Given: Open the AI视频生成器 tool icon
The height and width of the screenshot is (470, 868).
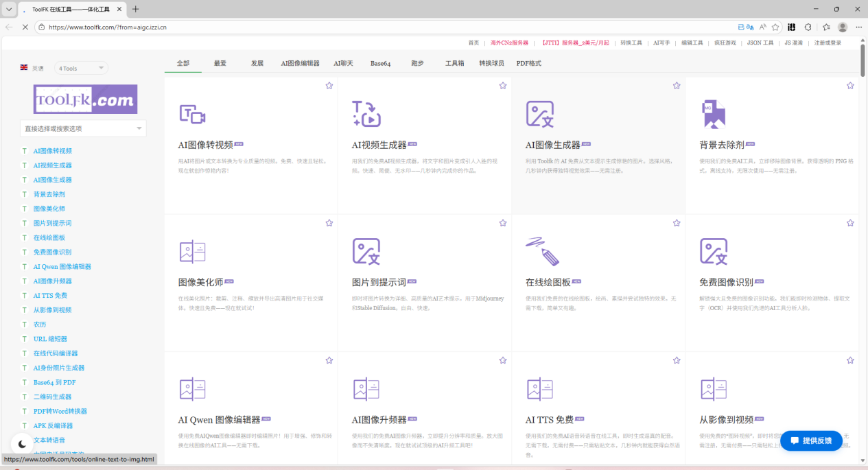Looking at the screenshot, I should point(366,114).
